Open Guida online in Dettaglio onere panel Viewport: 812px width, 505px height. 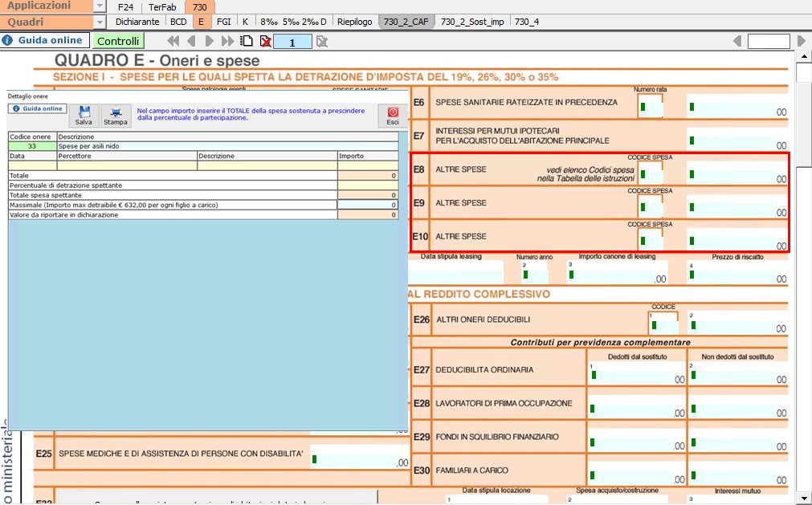(x=37, y=108)
